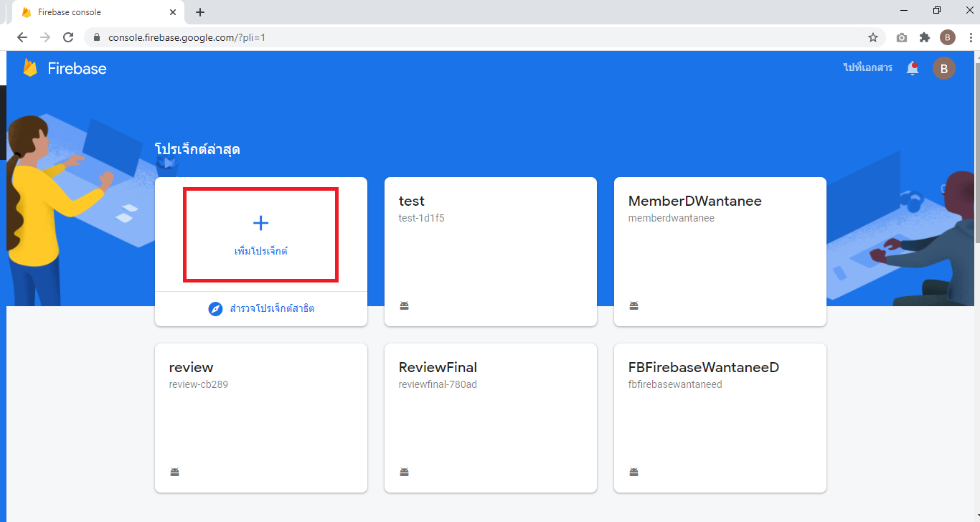
Task: Click project ID fbfirebasewantaneed
Action: pyautogui.click(x=675, y=384)
